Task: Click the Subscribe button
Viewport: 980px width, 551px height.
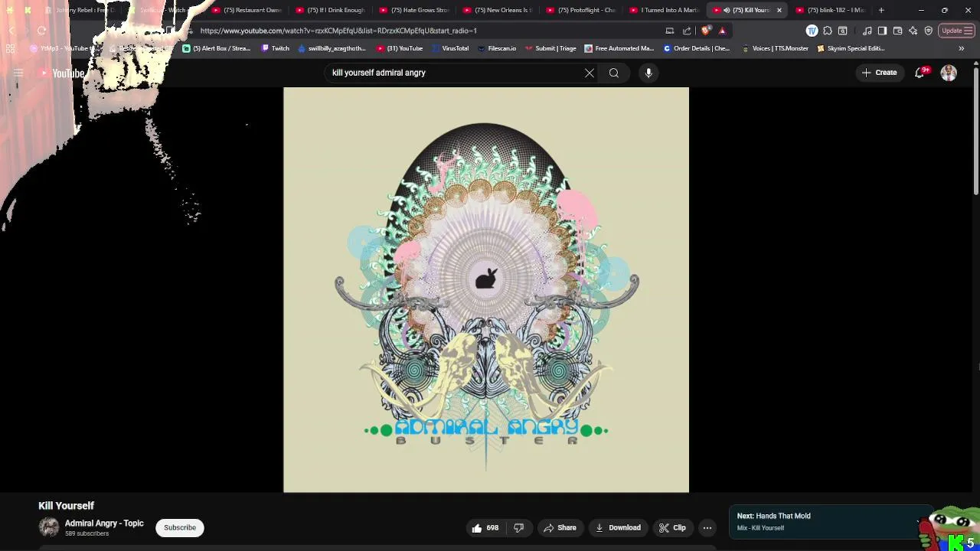Action: tap(180, 527)
